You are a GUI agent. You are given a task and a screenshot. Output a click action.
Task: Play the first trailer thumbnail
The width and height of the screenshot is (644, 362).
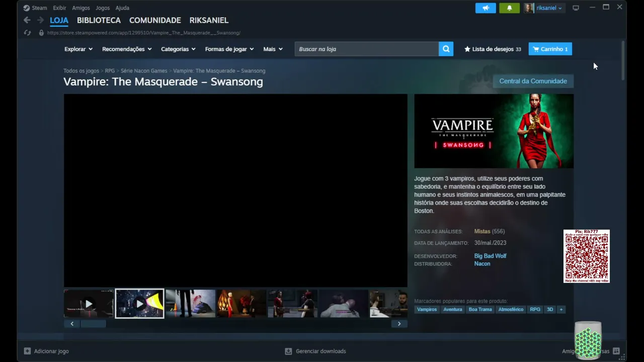[89, 304]
